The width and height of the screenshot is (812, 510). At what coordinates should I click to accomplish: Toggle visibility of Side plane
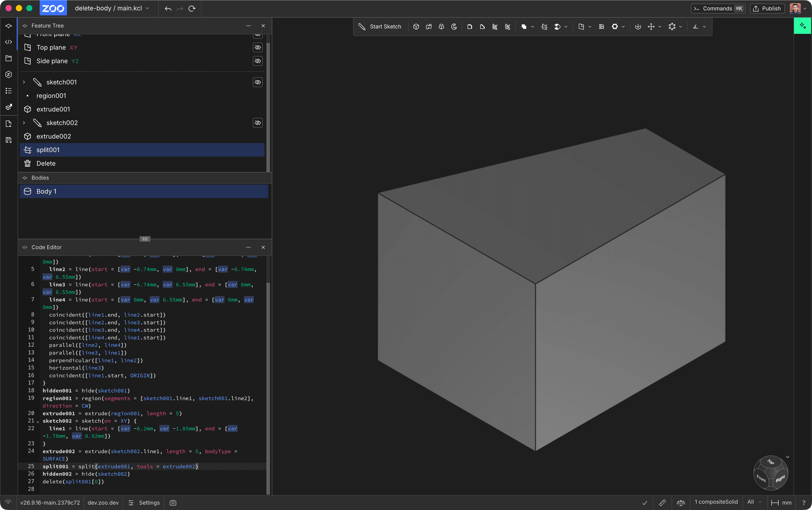pyautogui.click(x=258, y=61)
